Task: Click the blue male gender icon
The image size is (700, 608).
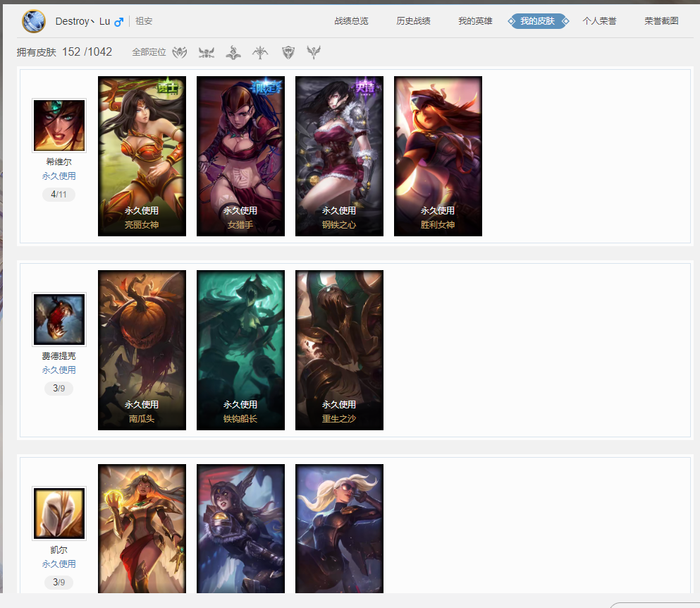Action: coord(118,21)
